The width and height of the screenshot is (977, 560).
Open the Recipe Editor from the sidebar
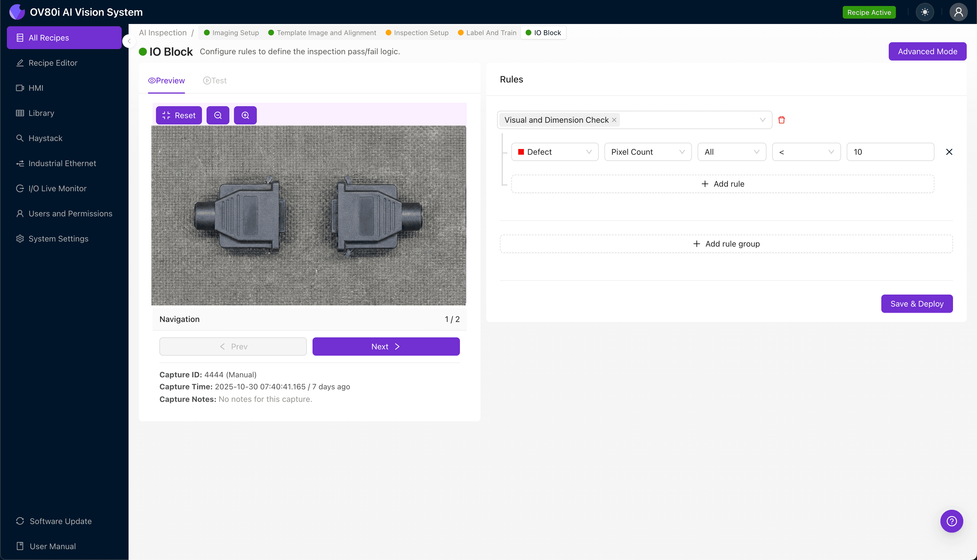(52, 63)
